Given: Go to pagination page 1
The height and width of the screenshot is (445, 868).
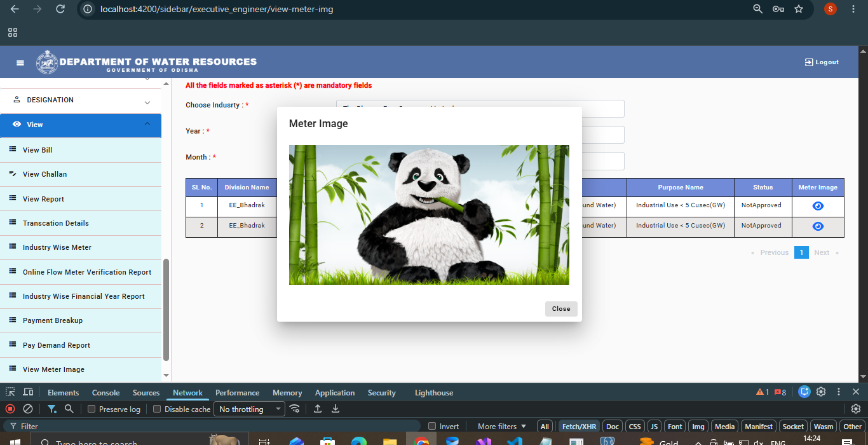Looking at the screenshot, I should (x=801, y=252).
